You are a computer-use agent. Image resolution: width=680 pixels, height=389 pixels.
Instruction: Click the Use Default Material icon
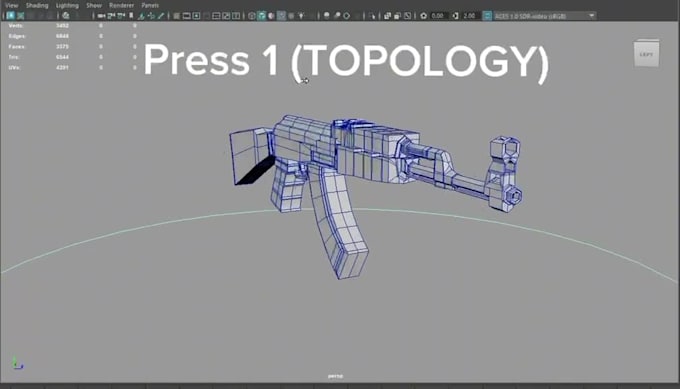tap(271, 16)
